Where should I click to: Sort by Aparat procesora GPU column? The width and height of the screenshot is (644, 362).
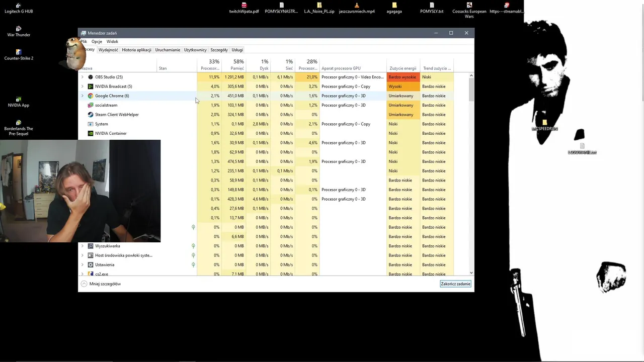point(353,65)
